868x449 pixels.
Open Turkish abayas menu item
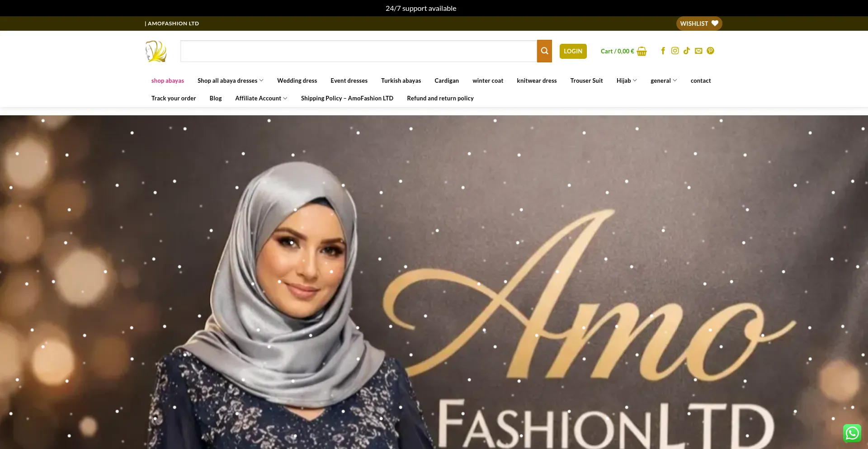[x=401, y=80]
